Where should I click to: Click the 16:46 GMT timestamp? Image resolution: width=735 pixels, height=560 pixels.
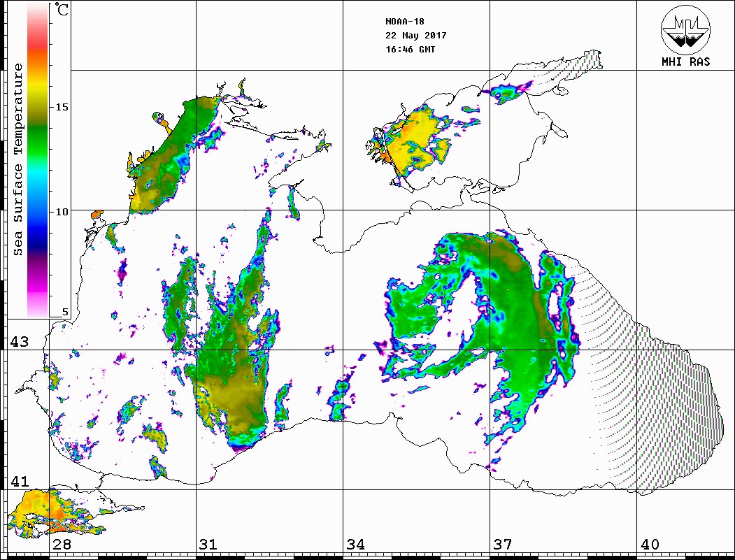411,50
